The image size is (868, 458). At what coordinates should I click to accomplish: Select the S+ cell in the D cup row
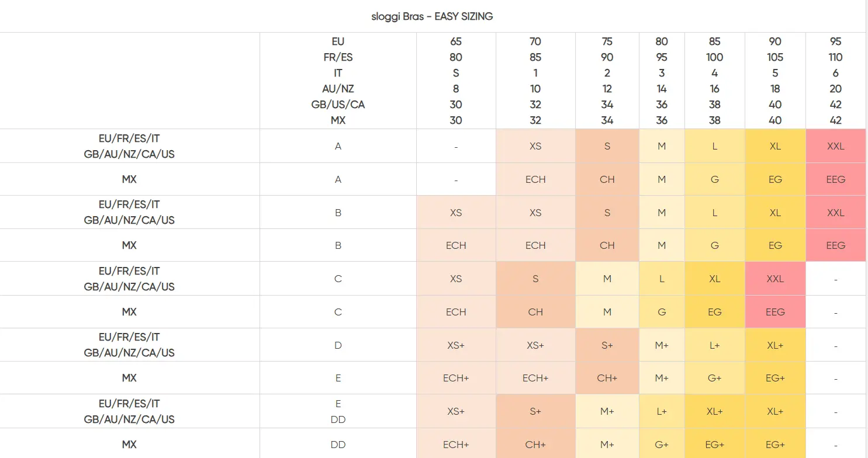607,345
